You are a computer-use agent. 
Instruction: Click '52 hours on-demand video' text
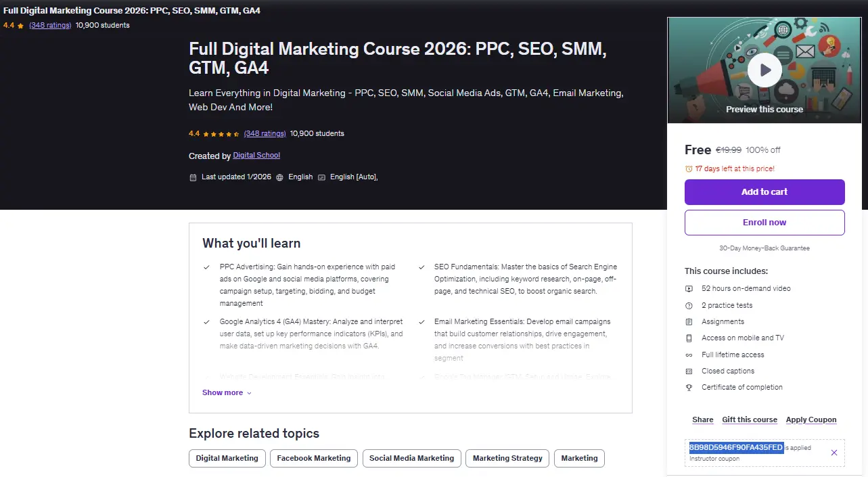[746, 288]
